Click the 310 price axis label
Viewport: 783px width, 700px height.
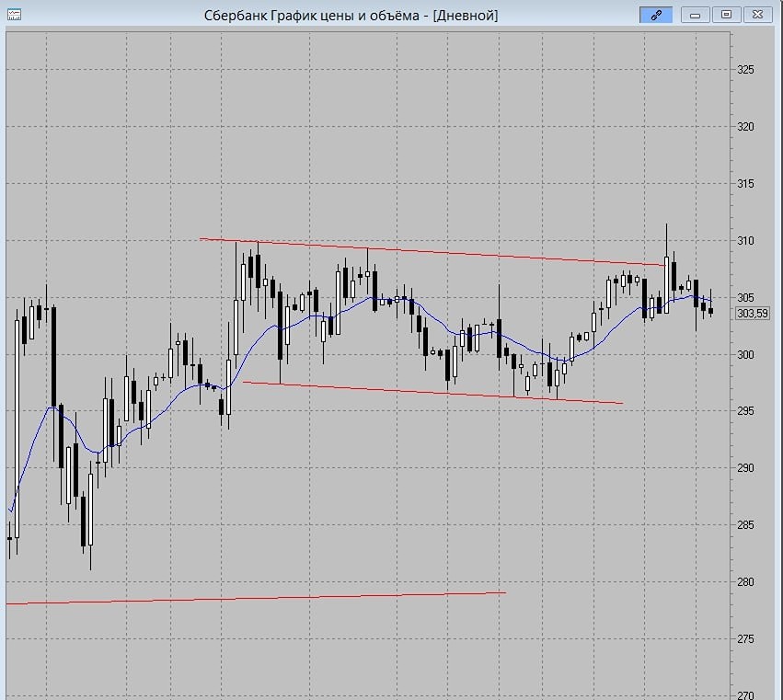click(x=745, y=241)
